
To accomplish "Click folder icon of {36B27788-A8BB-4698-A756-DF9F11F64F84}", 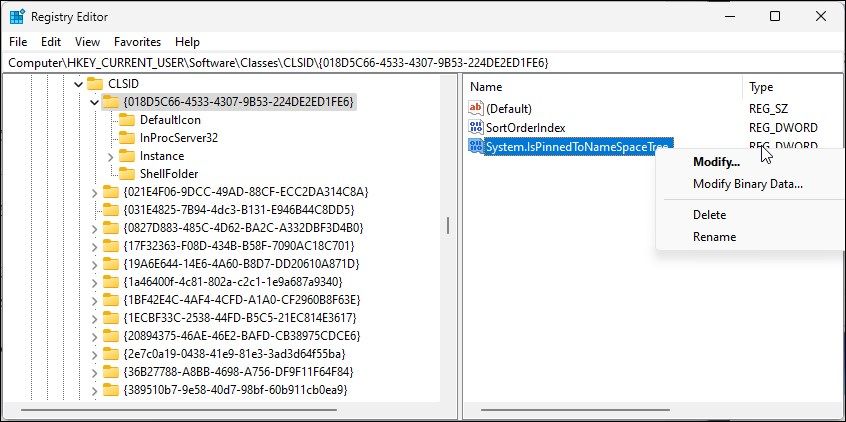I will 111,372.
